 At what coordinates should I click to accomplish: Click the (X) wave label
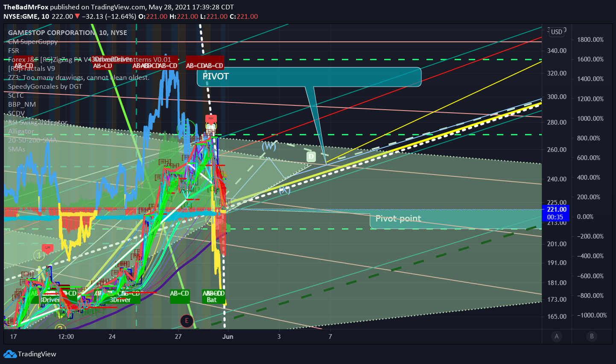285,190
